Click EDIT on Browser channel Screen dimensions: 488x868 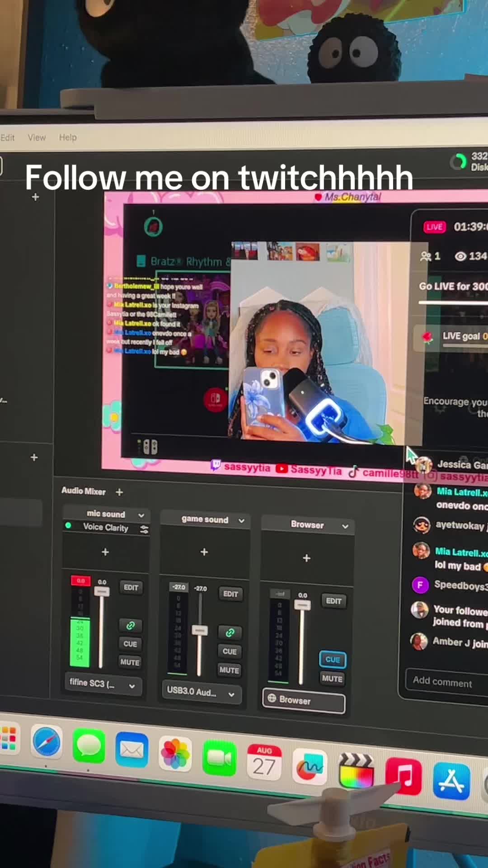[x=334, y=601]
